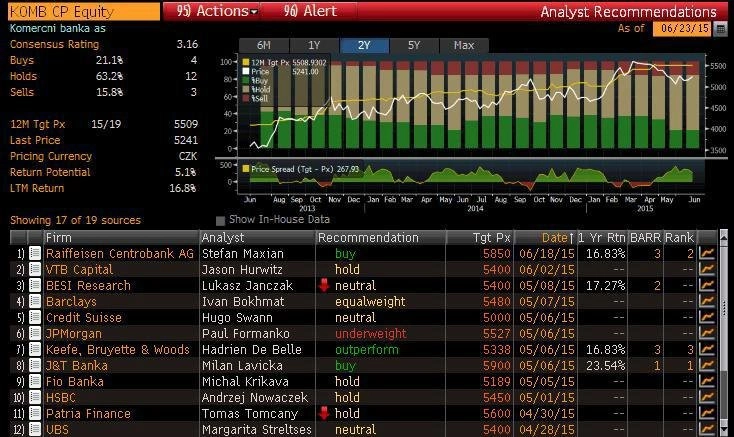This screenshot has width=734, height=437.
Task: Open the Patria Finance firm link
Action: [x=88, y=414]
